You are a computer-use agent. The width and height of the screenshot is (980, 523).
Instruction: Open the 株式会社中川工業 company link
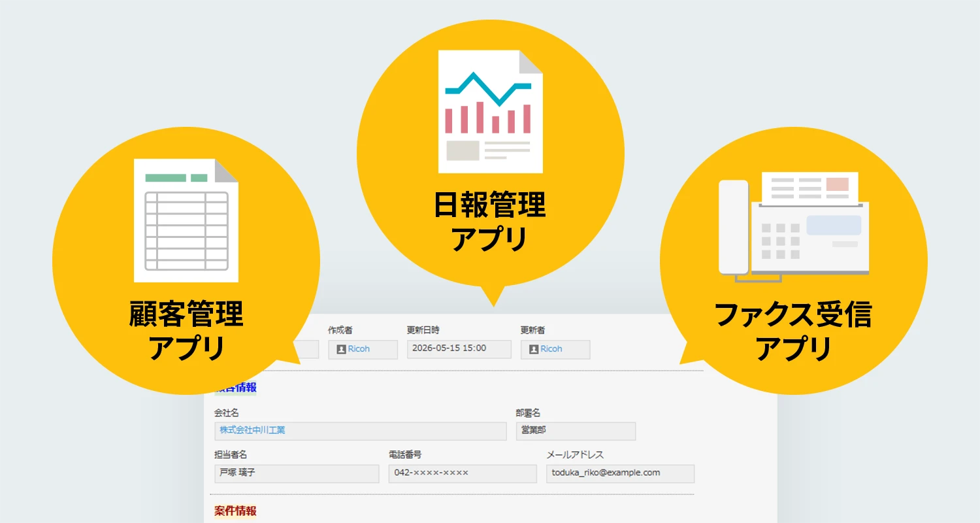[252, 430]
